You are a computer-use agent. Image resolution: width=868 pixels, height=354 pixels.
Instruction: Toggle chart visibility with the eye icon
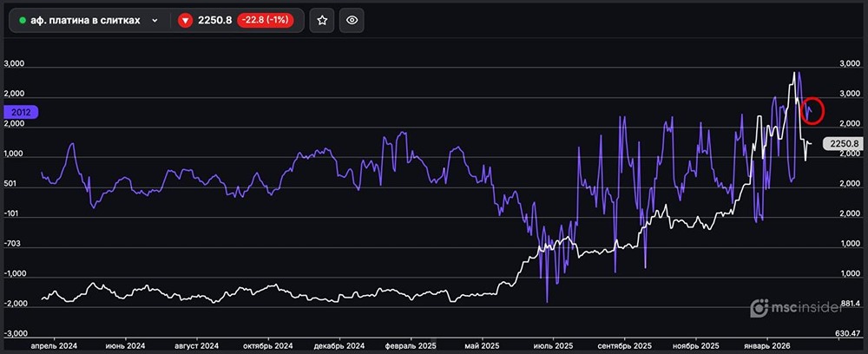pyautogui.click(x=352, y=21)
